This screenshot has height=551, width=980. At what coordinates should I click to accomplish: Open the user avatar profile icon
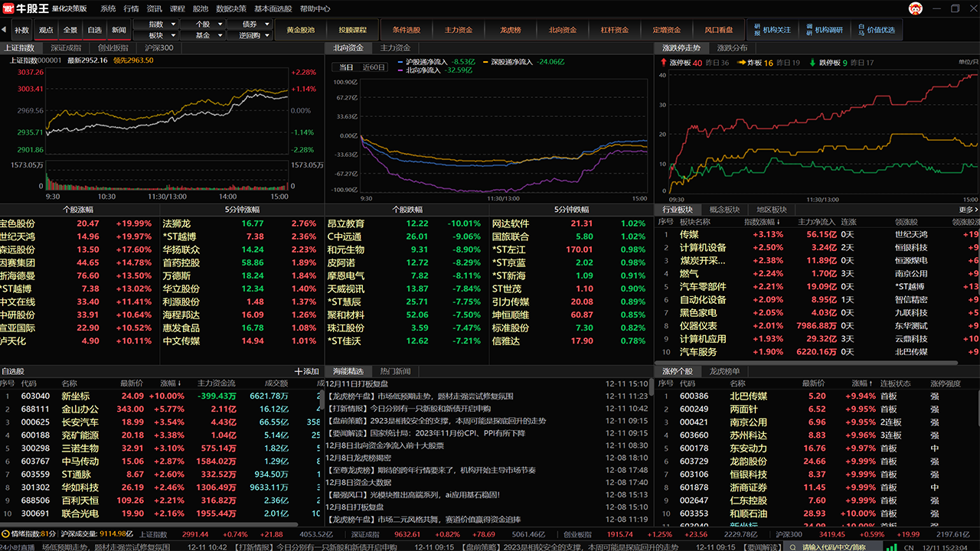point(916,8)
